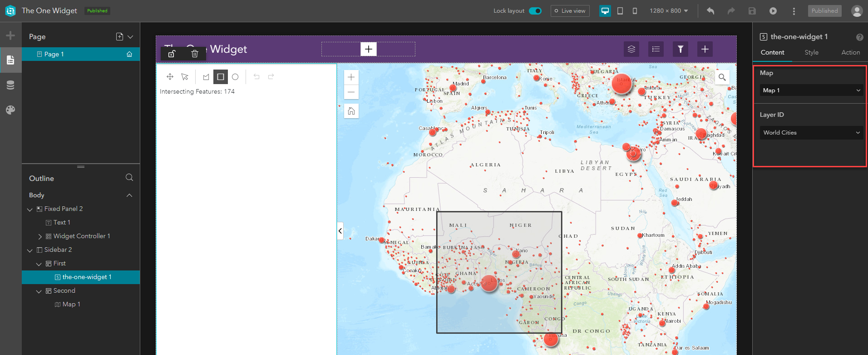Add widget to the header placeholder
The width and height of the screenshot is (868, 355).
(369, 49)
